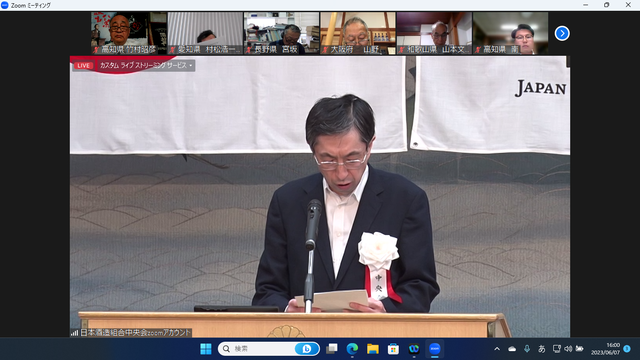Click the red LIVE indicator badge
The height and width of the screenshot is (360, 640).
tap(83, 65)
